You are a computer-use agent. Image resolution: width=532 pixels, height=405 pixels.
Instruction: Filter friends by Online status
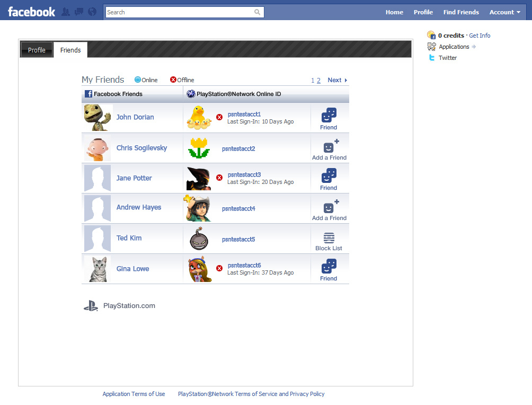146,80
